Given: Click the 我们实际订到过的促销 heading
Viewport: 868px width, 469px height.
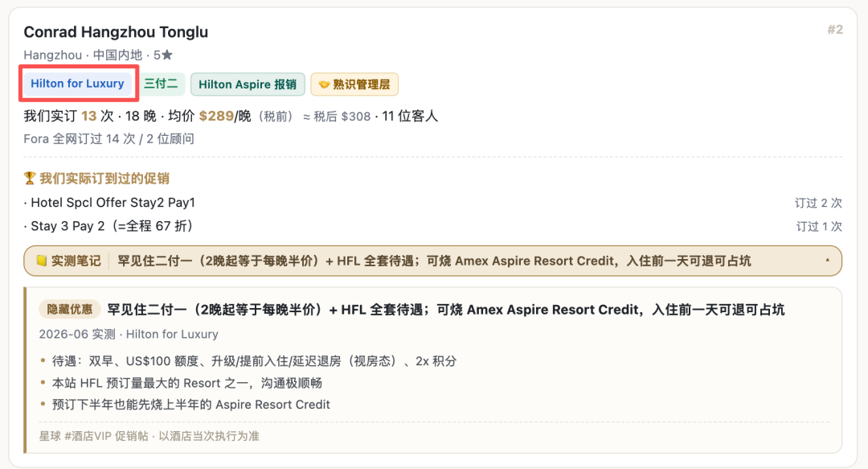Looking at the screenshot, I should 104,178.
